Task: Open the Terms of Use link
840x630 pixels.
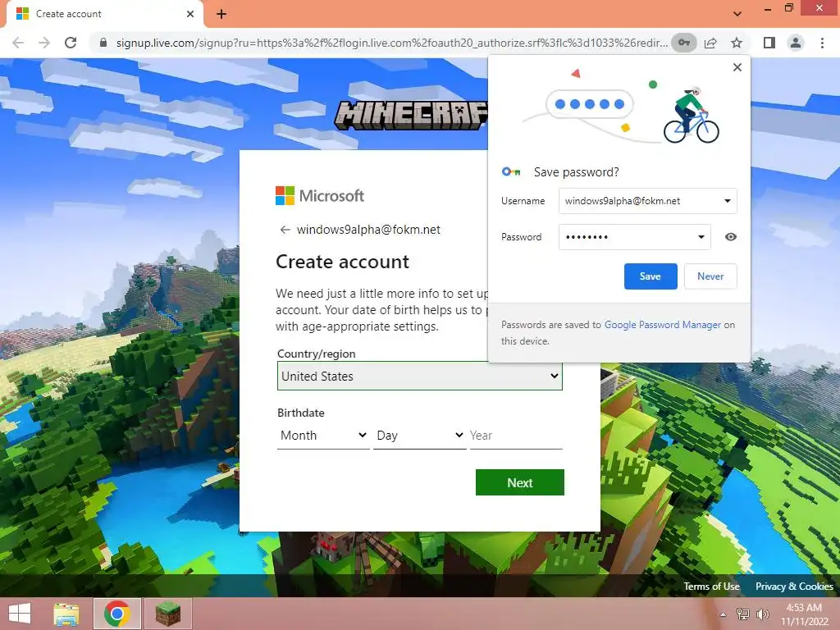Action: pos(711,586)
